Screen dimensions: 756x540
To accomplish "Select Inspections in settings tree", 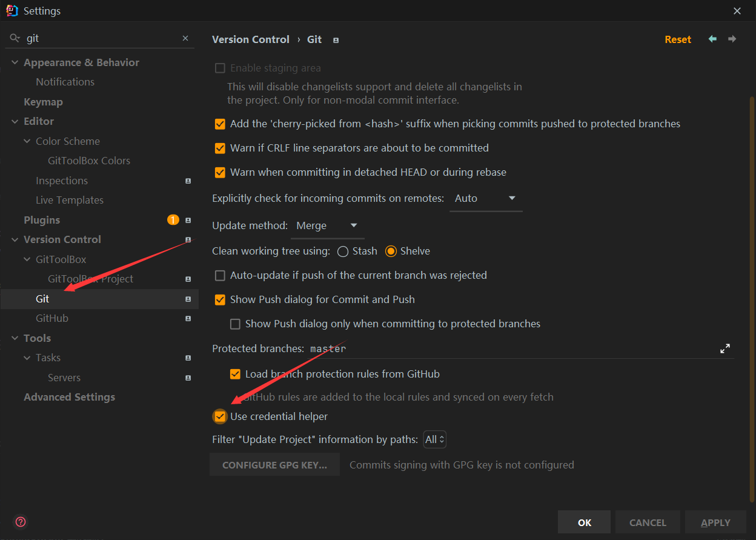I will click(62, 181).
